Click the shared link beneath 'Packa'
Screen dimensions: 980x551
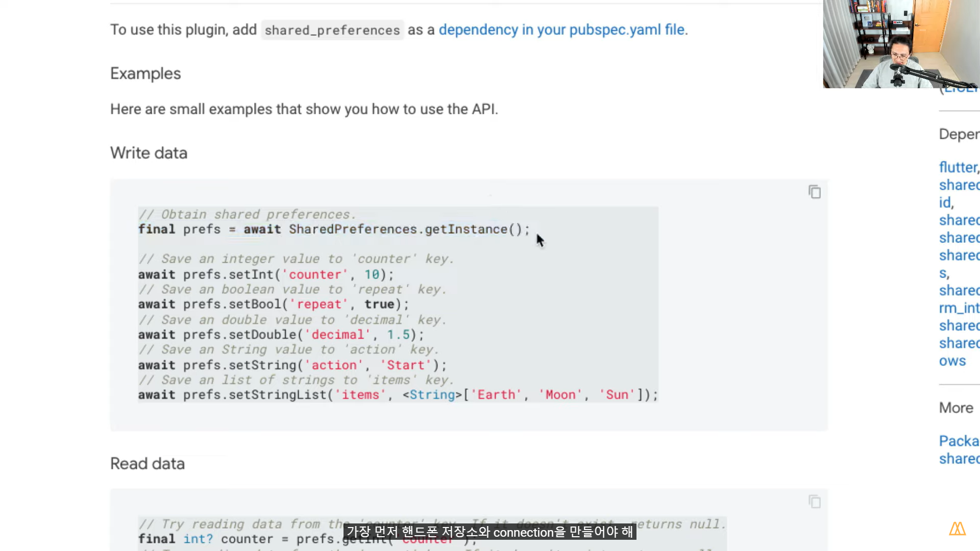coord(959,459)
